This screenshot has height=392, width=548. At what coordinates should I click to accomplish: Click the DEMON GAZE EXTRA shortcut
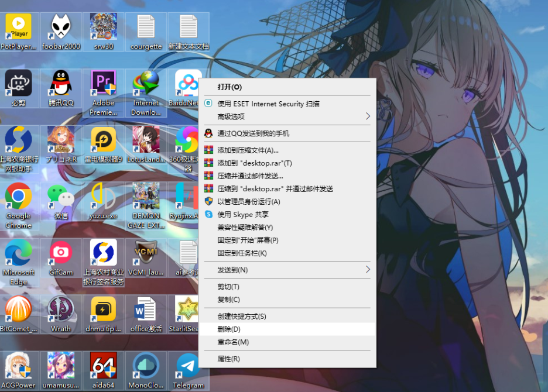[x=146, y=206]
